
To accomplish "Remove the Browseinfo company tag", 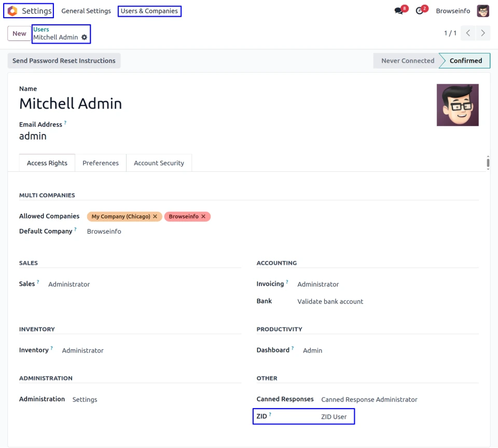I will [x=203, y=216].
